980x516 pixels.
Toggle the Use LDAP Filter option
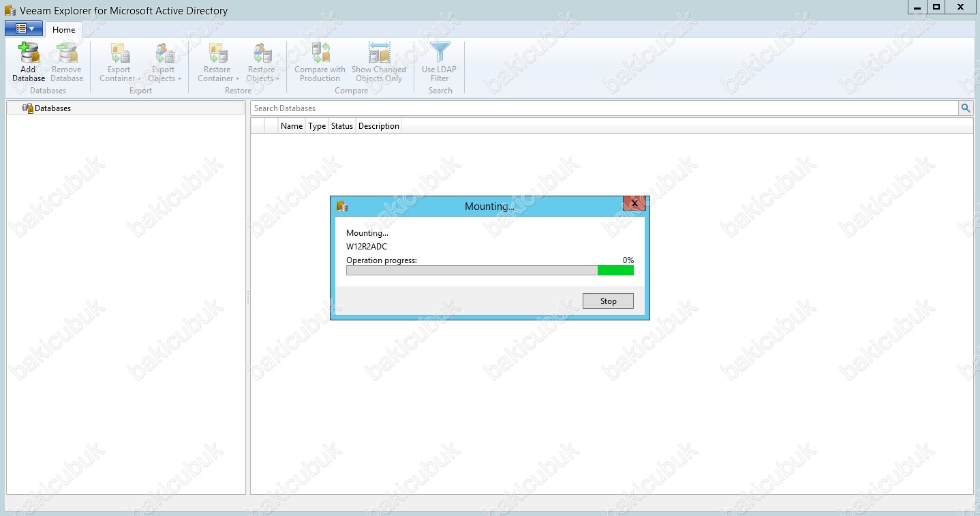click(x=440, y=63)
